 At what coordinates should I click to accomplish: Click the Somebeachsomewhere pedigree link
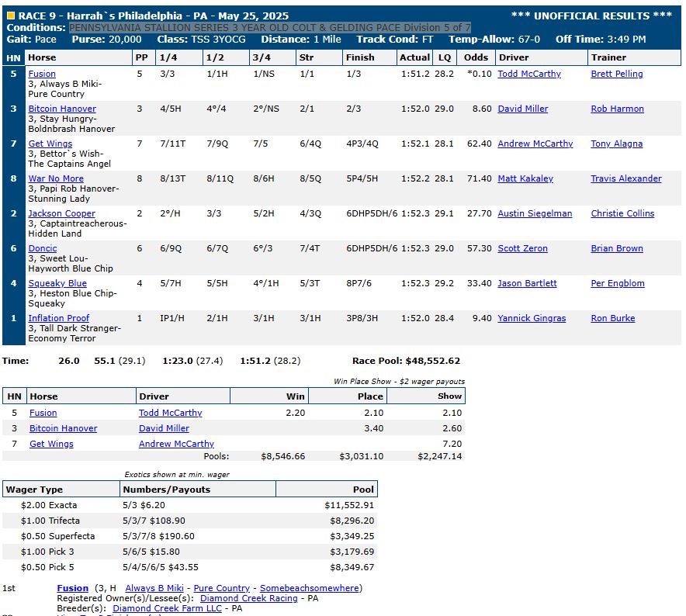coord(309,588)
